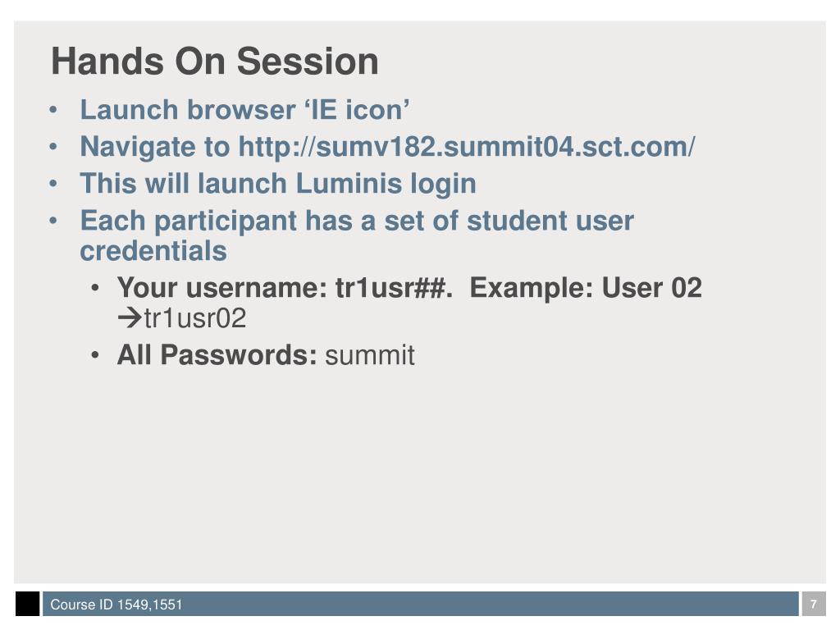Screen dimensions: 840x630
Task: Click the Hands On Session title
Action: 215,61
